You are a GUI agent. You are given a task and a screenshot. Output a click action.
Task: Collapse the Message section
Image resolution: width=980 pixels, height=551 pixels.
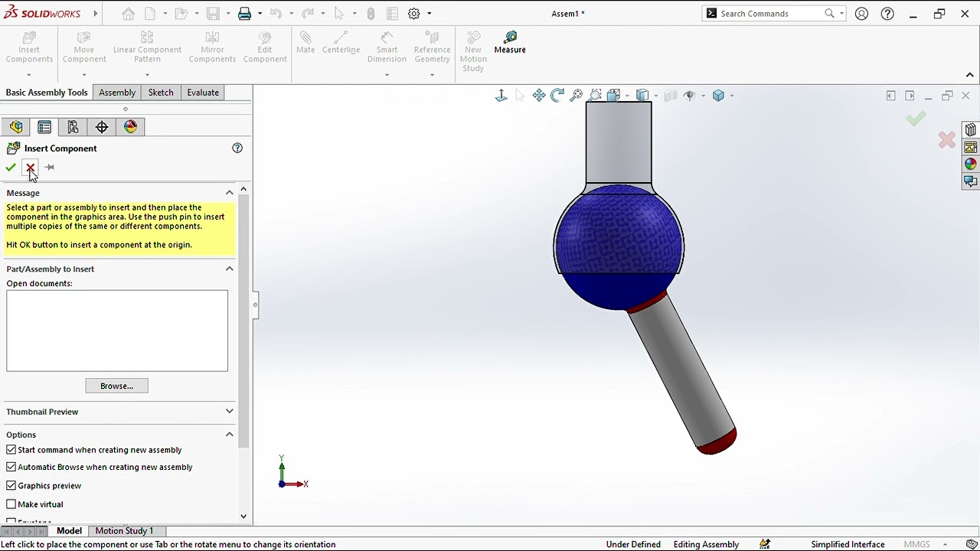pos(229,193)
